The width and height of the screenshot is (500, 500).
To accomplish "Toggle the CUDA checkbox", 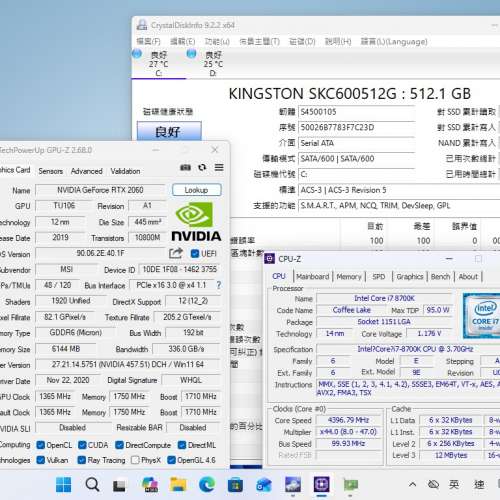I will coord(82,445).
